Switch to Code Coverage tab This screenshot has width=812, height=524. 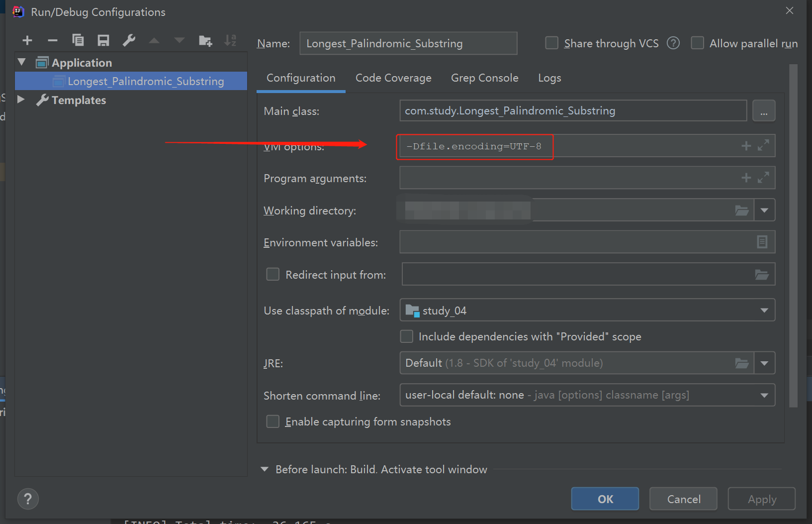[x=393, y=78]
